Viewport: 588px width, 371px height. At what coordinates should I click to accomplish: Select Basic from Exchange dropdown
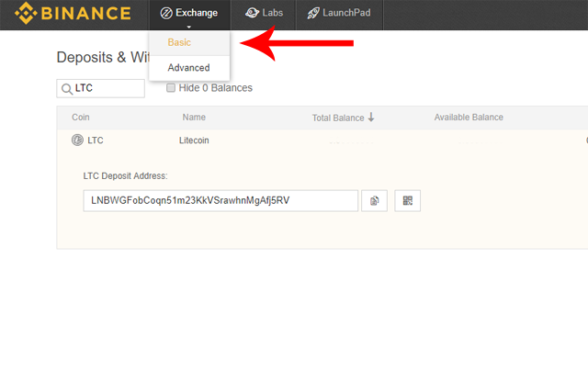[x=189, y=43]
